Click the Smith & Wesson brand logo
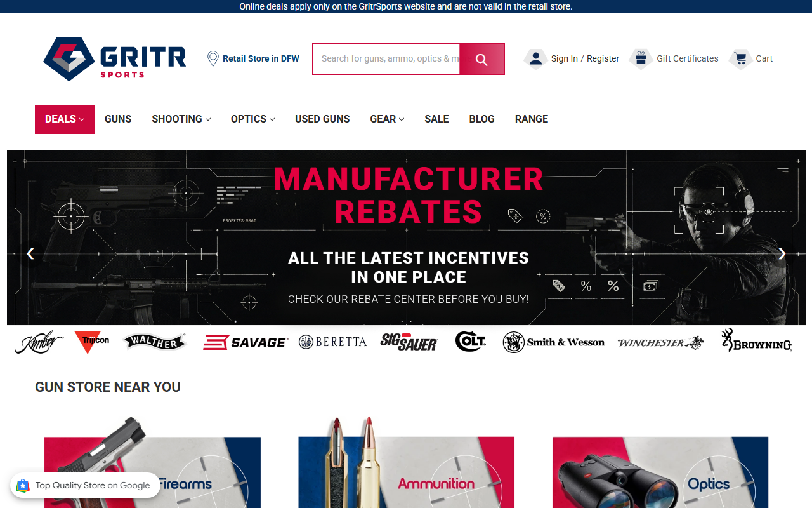Image resolution: width=812 pixels, height=508 pixels. coord(554,342)
